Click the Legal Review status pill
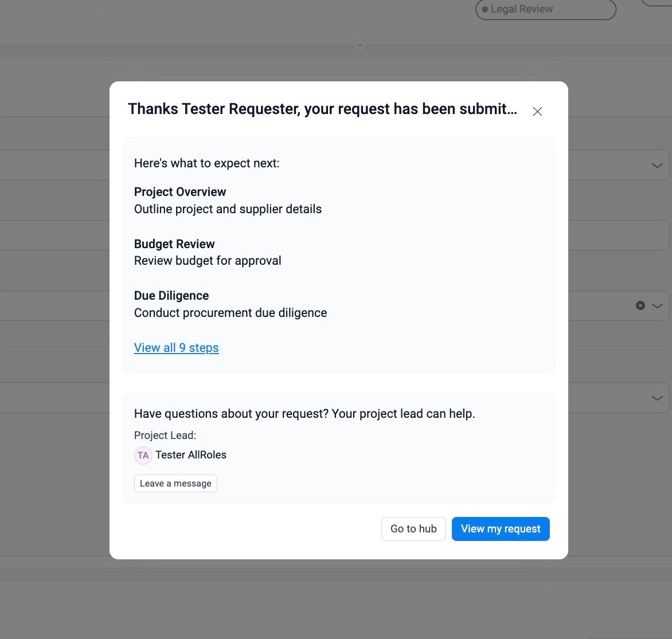 (x=545, y=10)
